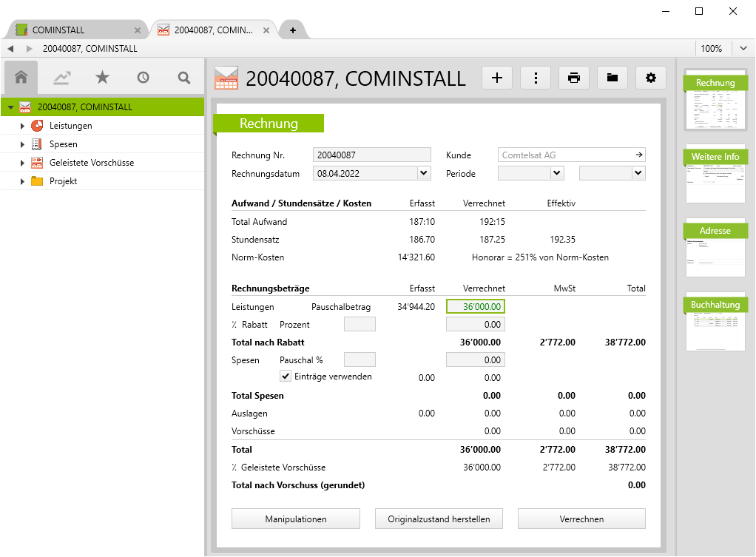
Task: Click the back navigation arrow
Action: (10, 48)
